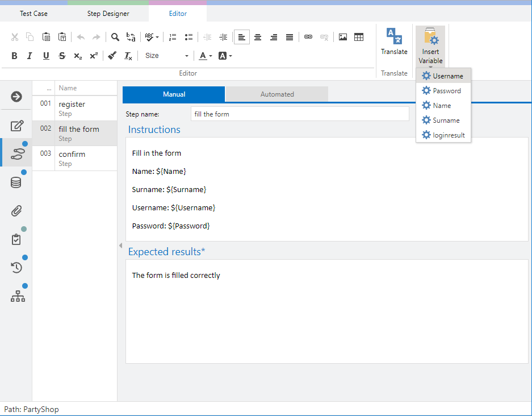
Task: Switch to the Step Designer tab
Action: (x=108, y=13)
